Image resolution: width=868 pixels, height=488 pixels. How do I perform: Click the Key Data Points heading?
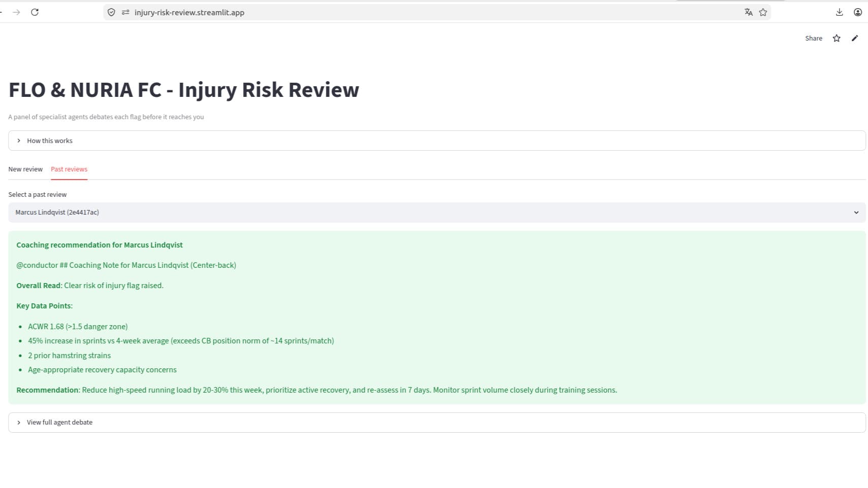[x=45, y=306]
